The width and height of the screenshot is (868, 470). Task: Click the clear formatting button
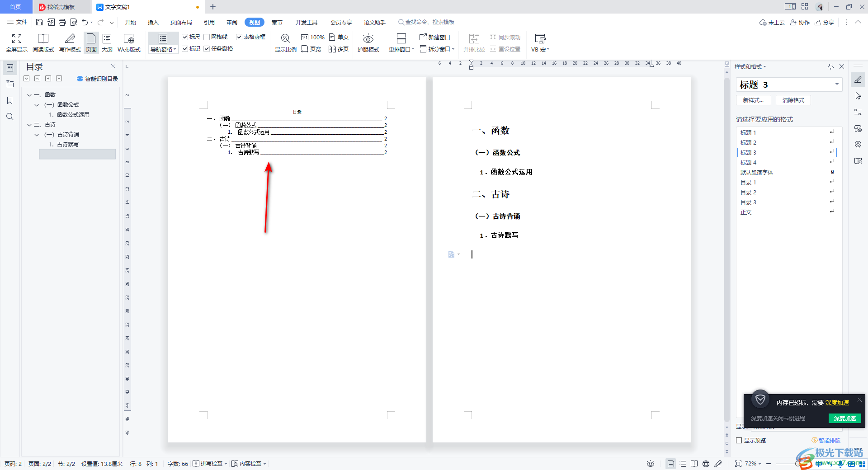793,100
